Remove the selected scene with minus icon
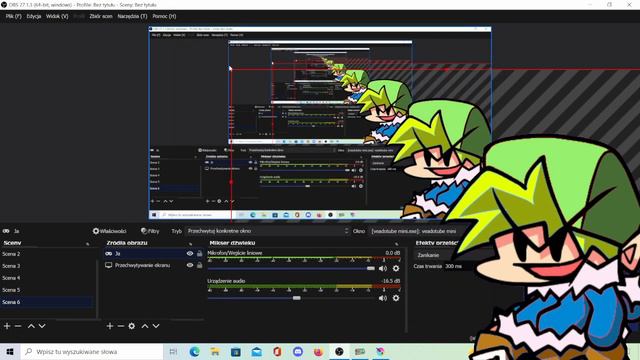 tap(18, 326)
